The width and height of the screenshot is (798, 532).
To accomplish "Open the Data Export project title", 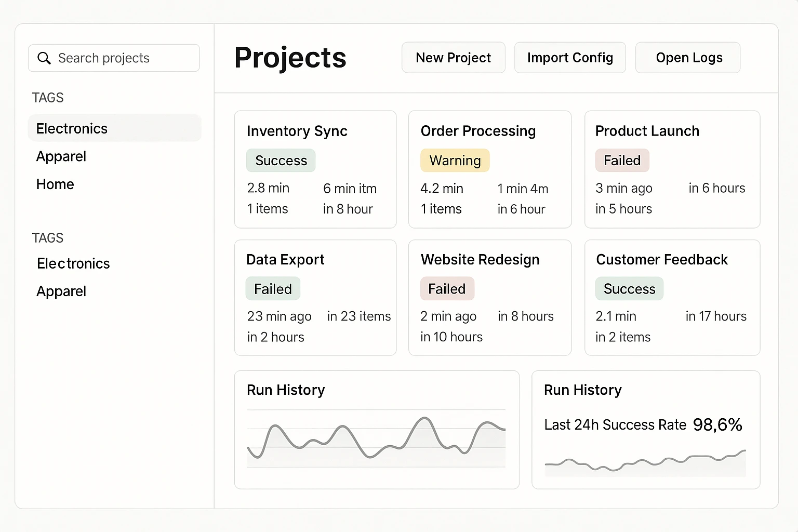I will pos(285,260).
